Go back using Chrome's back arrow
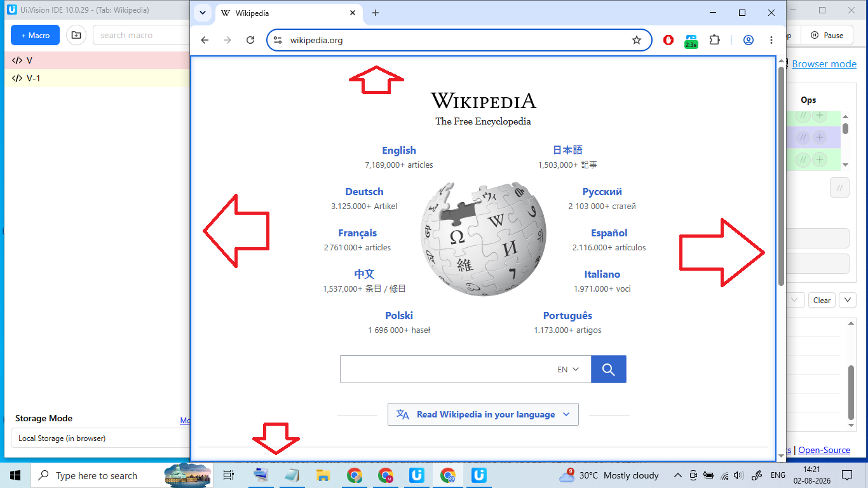This screenshot has height=488, width=868. [x=205, y=40]
